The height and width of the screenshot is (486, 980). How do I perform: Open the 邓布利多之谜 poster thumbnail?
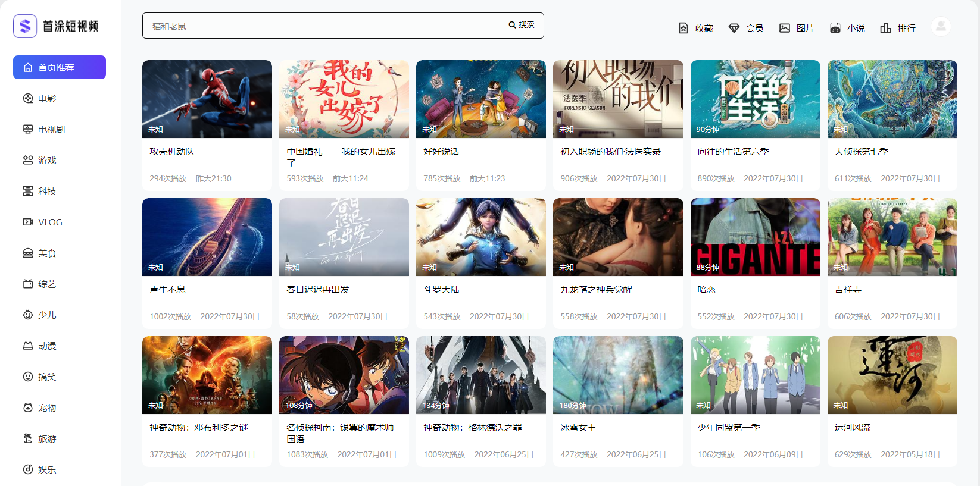(207, 375)
